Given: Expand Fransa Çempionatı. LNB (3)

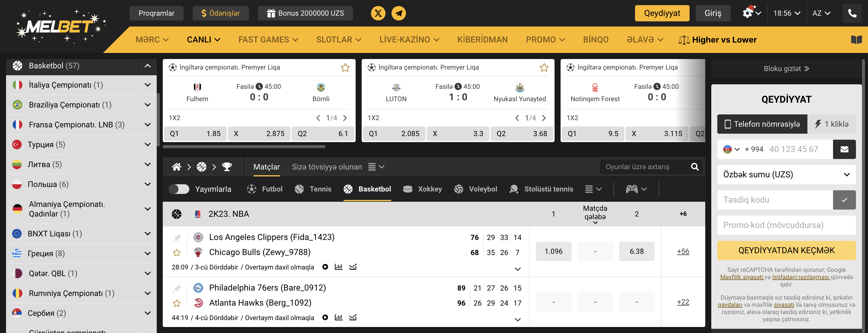Looking at the screenshot, I should pyautogui.click(x=147, y=125).
